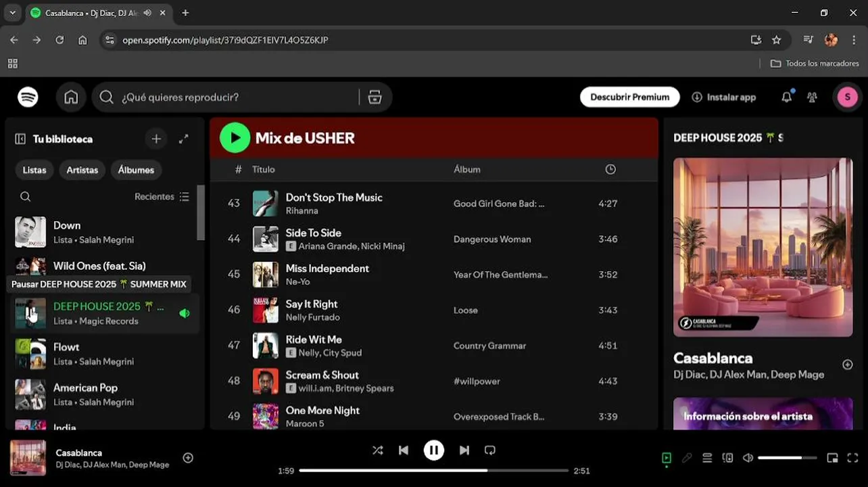Pause current playback
Image resolution: width=868 pixels, height=487 pixels.
(434, 450)
